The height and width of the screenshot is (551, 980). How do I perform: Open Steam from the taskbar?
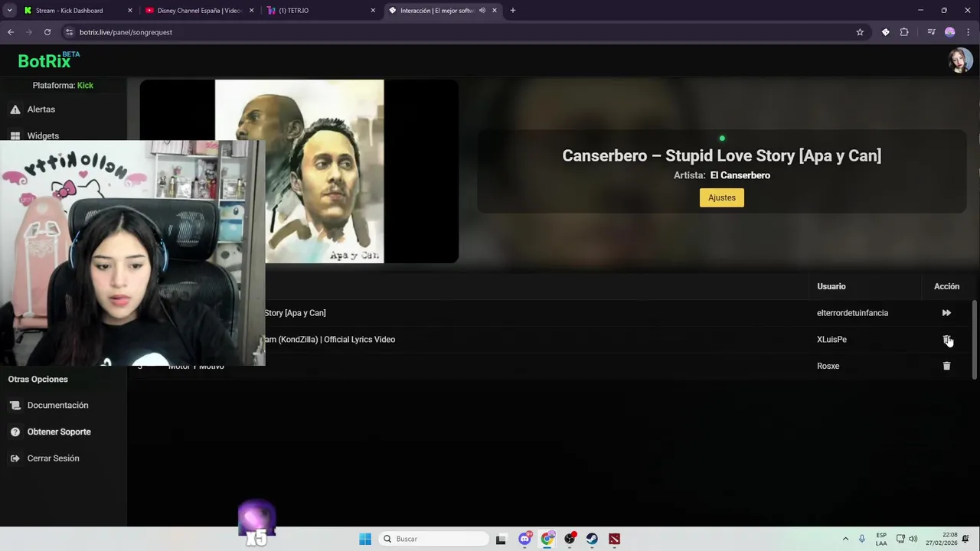coord(592,539)
